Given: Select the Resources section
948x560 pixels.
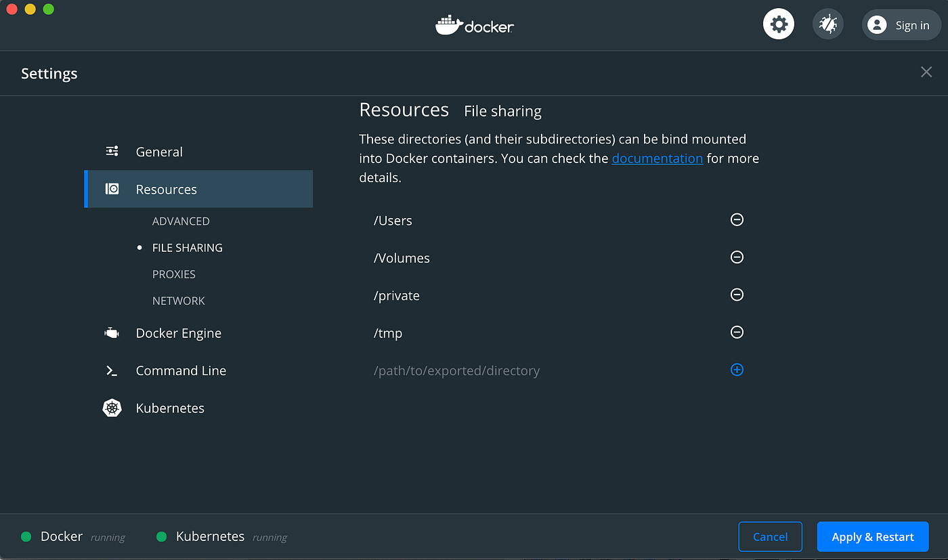Looking at the screenshot, I should (x=198, y=189).
